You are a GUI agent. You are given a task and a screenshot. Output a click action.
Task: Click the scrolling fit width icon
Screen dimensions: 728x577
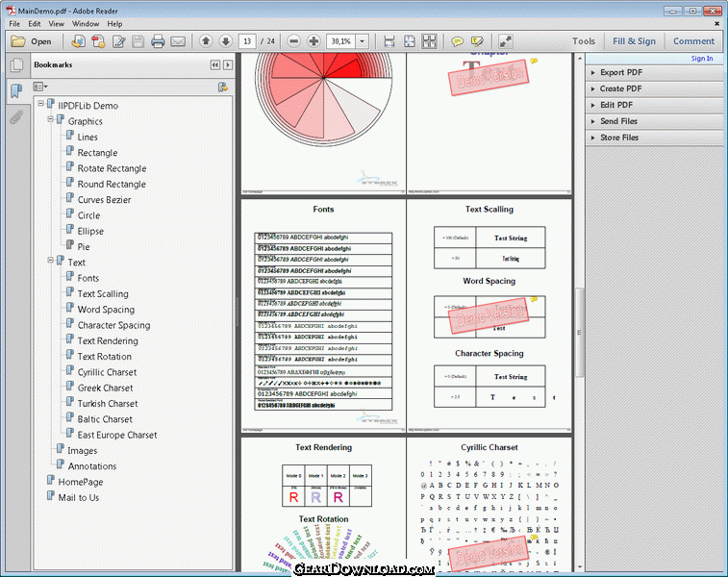389,41
